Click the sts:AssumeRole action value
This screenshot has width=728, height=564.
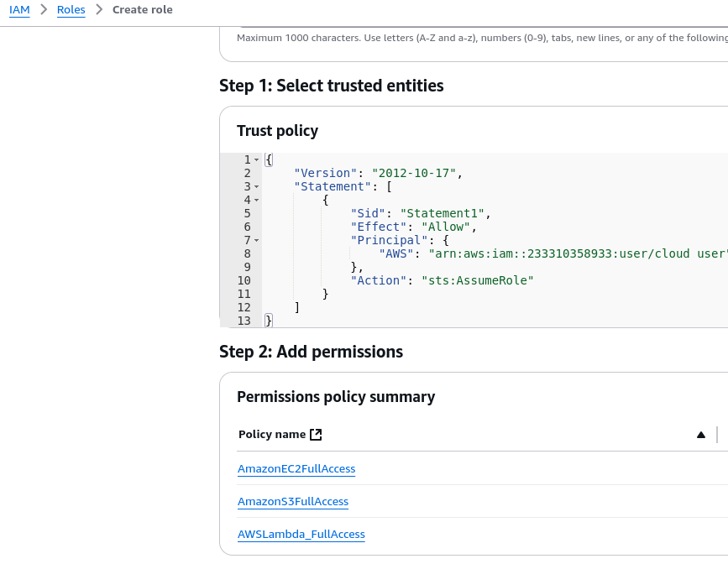[477, 280]
